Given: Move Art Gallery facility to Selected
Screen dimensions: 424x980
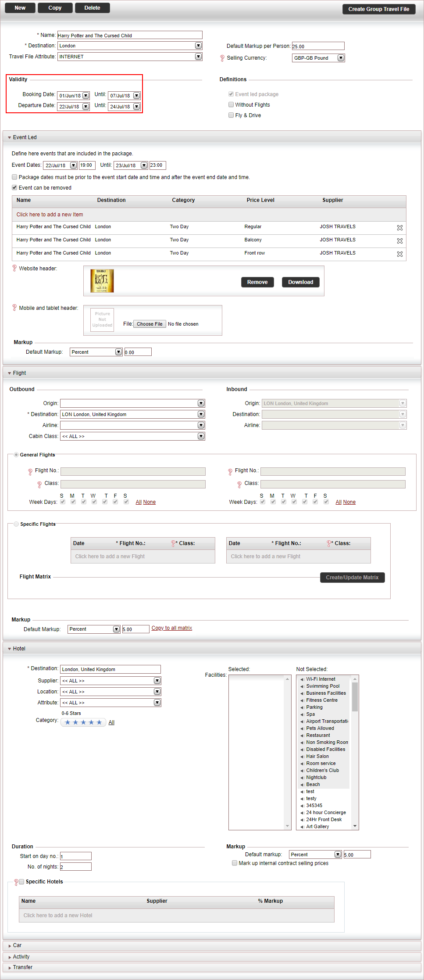Looking at the screenshot, I should (x=302, y=827).
